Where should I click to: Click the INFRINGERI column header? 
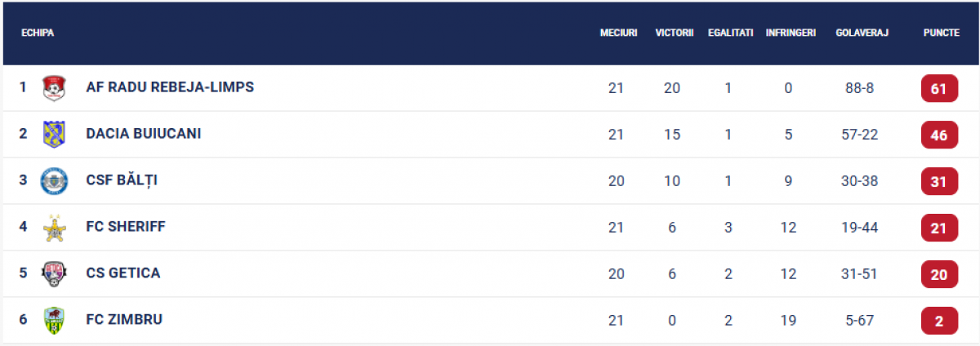791,33
